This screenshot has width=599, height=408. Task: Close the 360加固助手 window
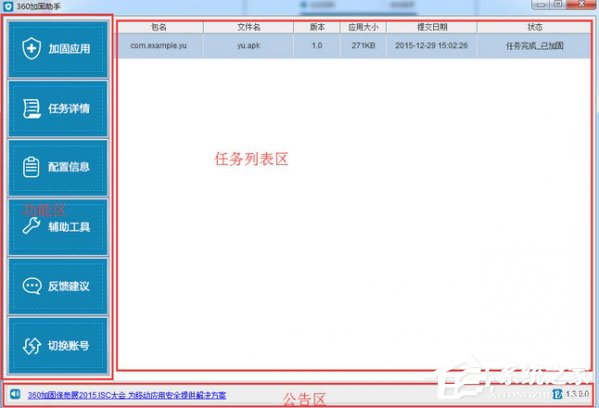click(x=581, y=4)
